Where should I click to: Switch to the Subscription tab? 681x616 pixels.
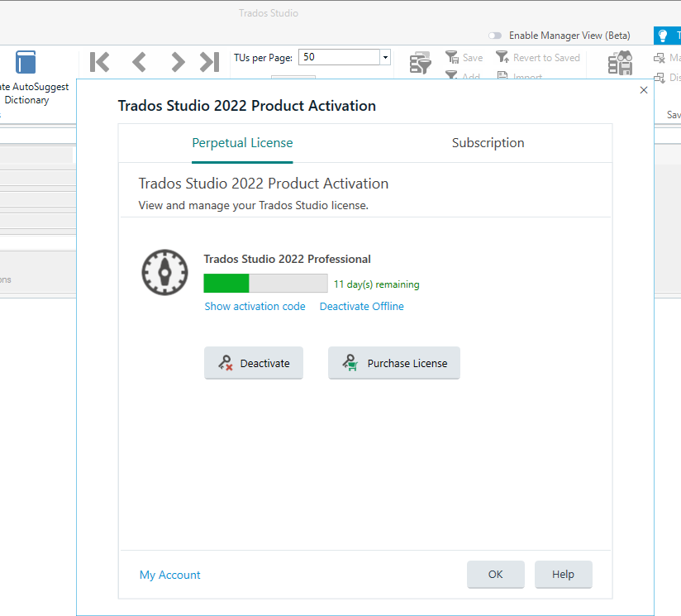pyautogui.click(x=488, y=142)
